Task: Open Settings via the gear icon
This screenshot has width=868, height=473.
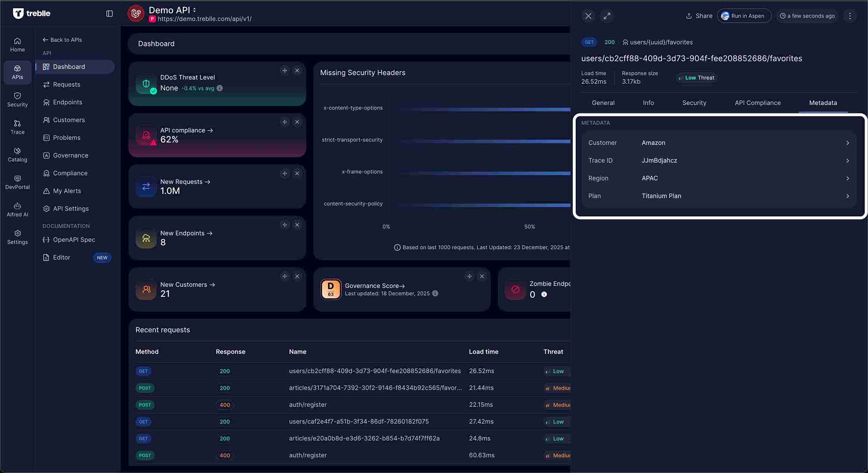Action: 17,236
